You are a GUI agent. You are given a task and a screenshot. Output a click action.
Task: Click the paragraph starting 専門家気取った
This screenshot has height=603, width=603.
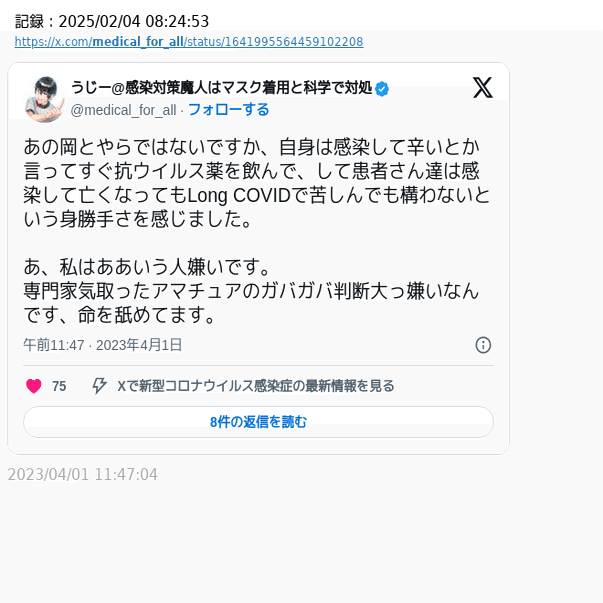click(x=251, y=303)
